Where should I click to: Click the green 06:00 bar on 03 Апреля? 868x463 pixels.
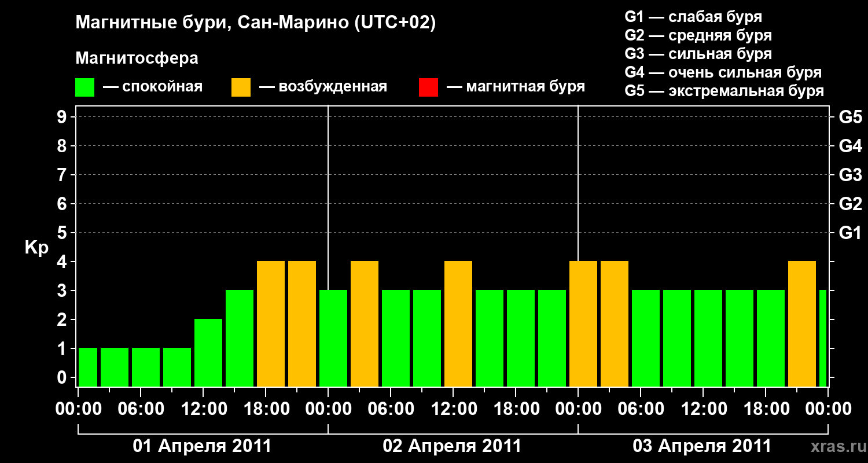pyautogui.click(x=646, y=338)
